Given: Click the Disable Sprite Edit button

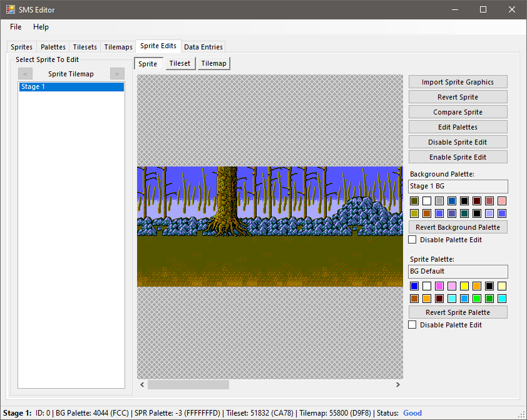Looking at the screenshot, I should pos(458,142).
